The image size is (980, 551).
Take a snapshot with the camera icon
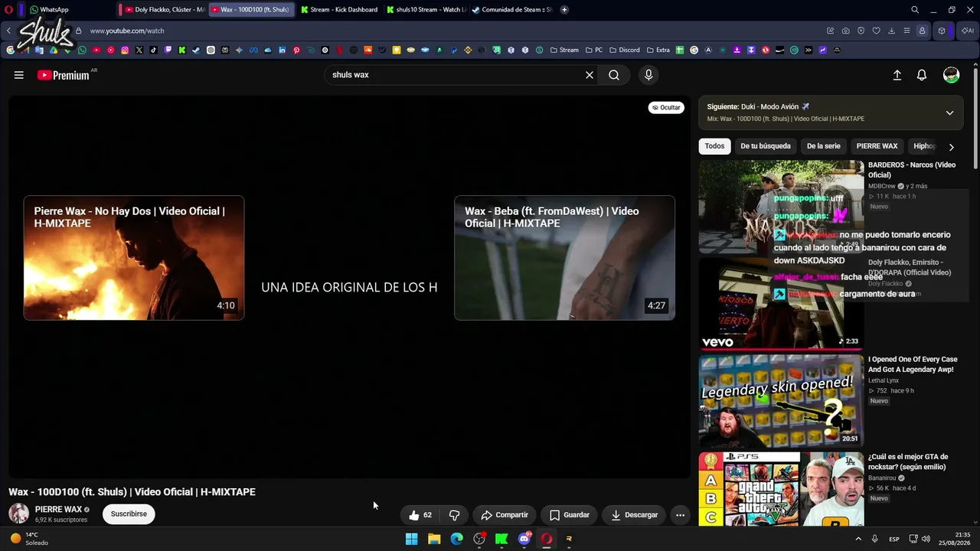coord(845,31)
